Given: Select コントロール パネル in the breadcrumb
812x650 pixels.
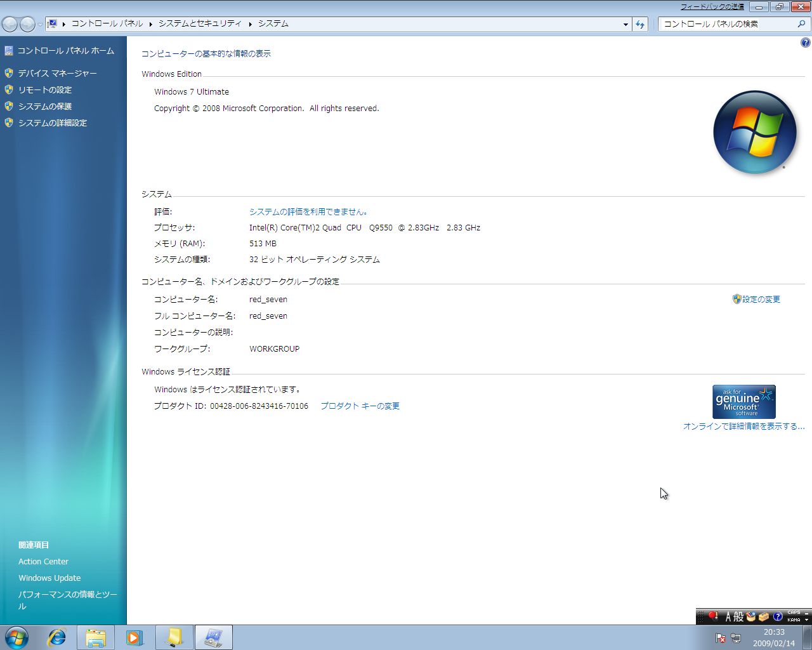Looking at the screenshot, I should 107,23.
